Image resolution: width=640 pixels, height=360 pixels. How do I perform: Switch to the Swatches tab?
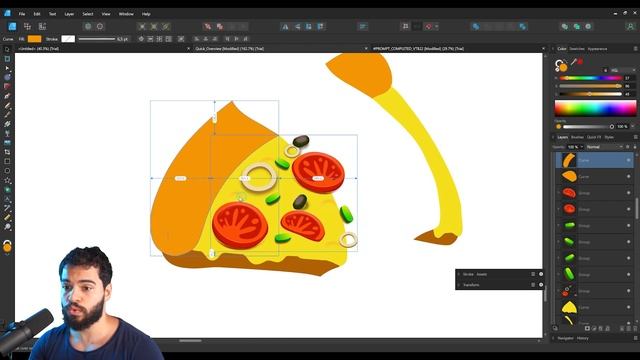[577, 49]
